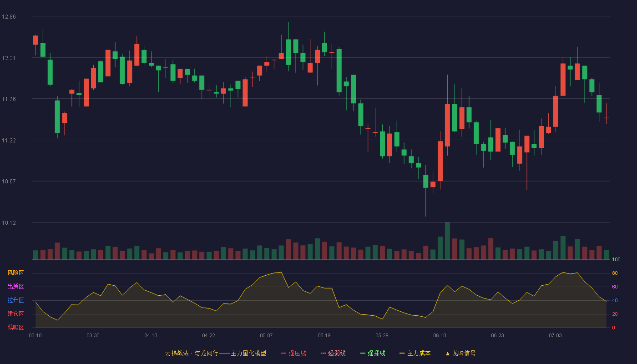Image resolution: width=637 pixels, height=364 pixels.
Task: Click the blue 40 indicator axis value
Action: tap(615, 300)
